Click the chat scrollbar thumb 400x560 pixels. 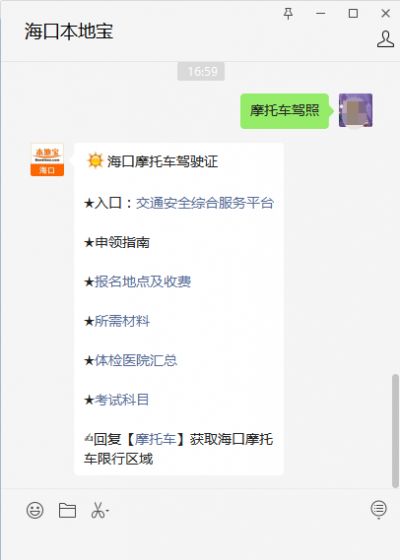coord(395,431)
